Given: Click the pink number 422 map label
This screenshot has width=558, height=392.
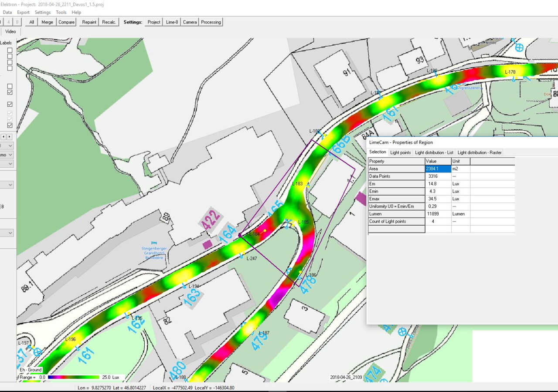Looking at the screenshot, I should point(211,220).
